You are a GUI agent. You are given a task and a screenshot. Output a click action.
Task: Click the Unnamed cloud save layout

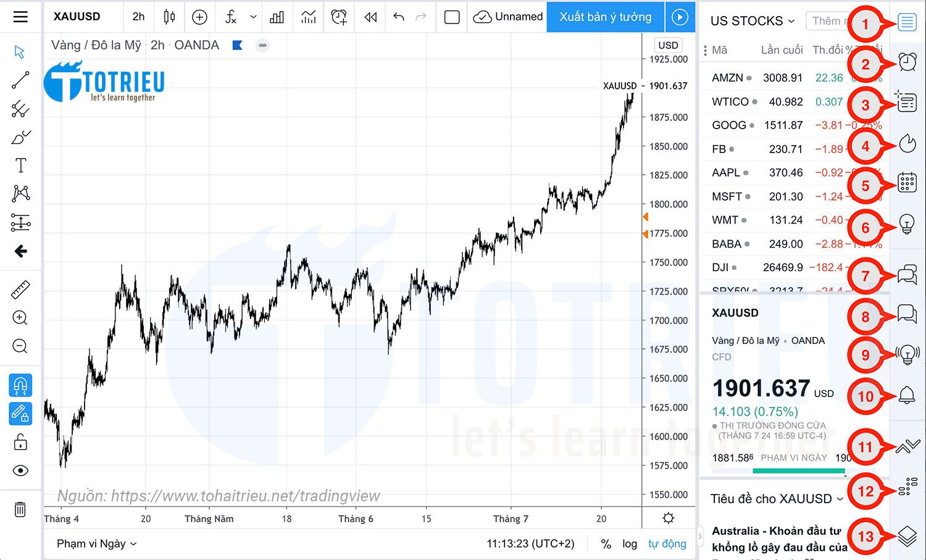tap(508, 17)
